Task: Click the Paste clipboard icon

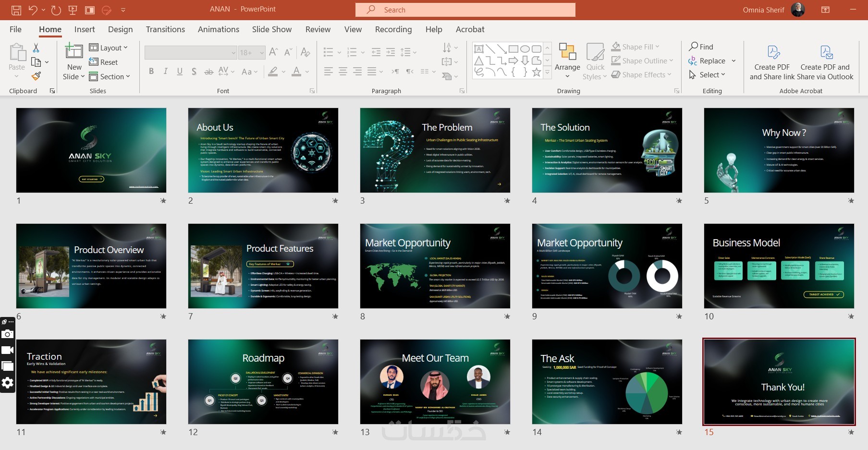Action: pyautogui.click(x=17, y=52)
